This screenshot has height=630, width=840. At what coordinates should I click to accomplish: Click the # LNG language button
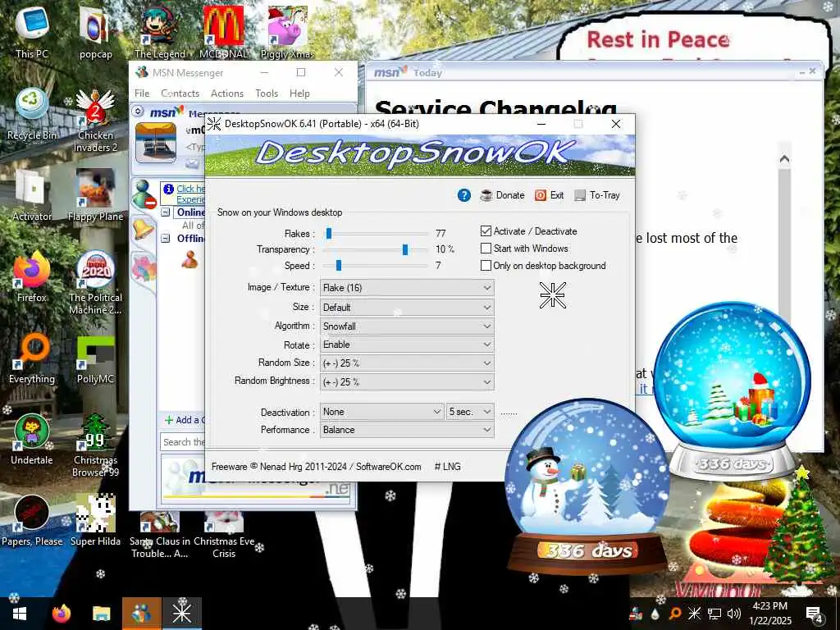pos(447,467)
